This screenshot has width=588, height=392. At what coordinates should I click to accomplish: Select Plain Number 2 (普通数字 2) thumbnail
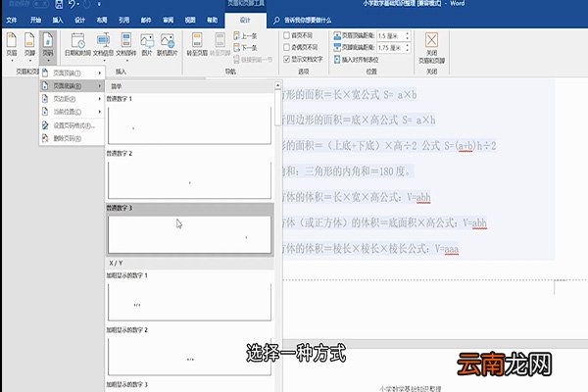(189, 180)
